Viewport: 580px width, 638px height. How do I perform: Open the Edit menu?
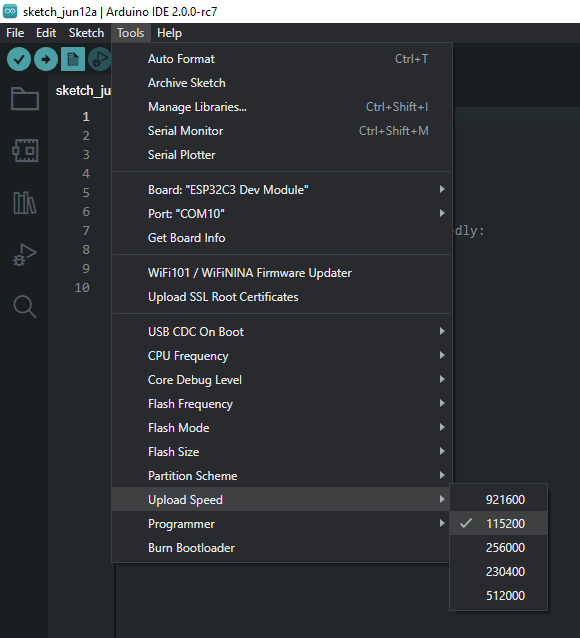click(46, 33)
